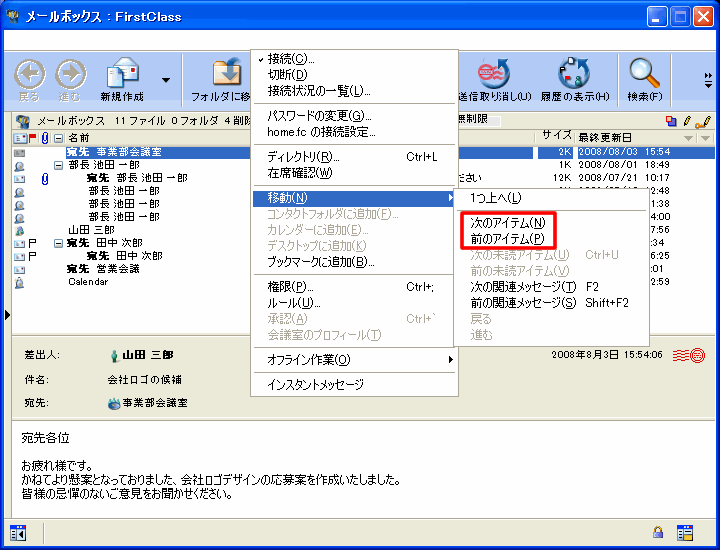
Task: Collapse the 部長 池田 一郎 thread
Action: (58, 165)
